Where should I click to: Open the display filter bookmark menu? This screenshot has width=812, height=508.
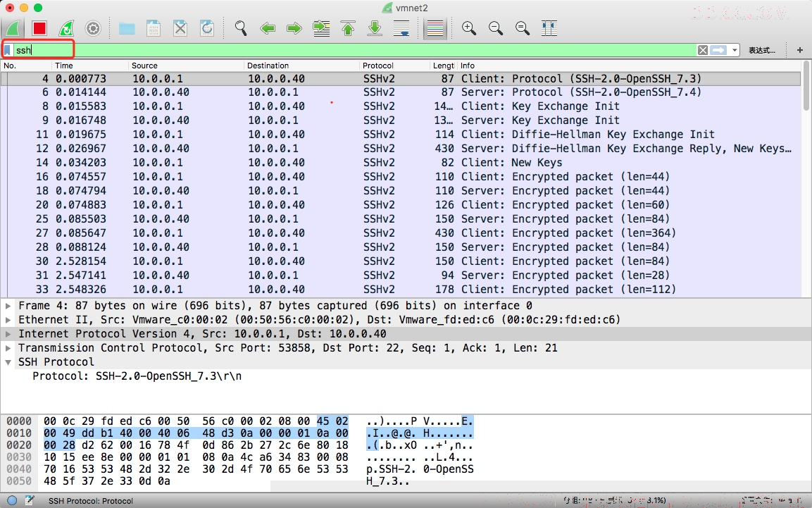coord(8,50)
